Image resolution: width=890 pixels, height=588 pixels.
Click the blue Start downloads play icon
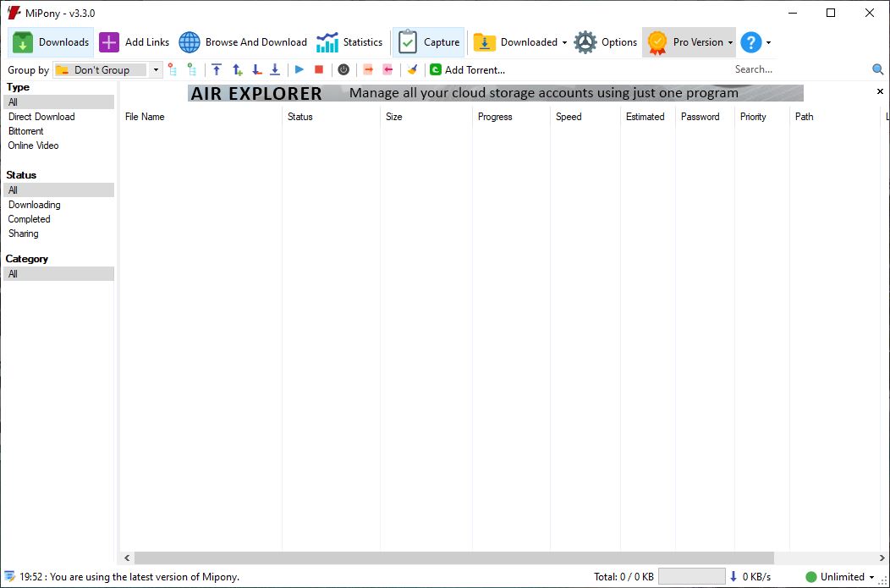click(299, 69)
